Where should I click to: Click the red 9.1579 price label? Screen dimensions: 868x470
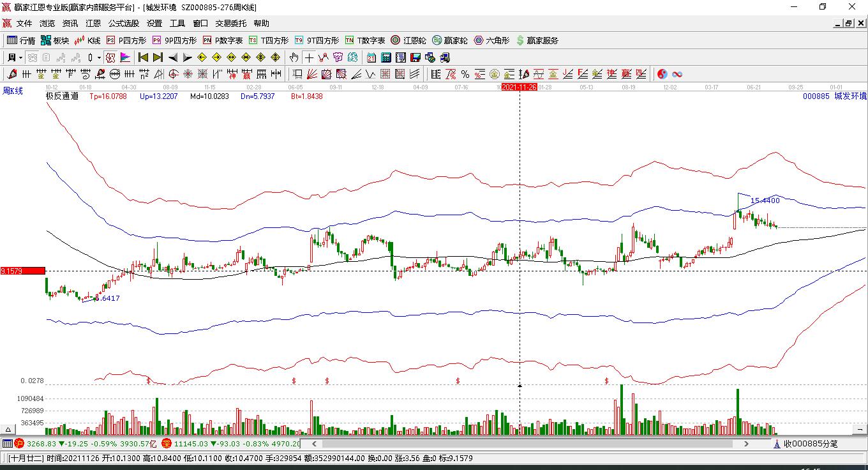click(x=22, y=271)
